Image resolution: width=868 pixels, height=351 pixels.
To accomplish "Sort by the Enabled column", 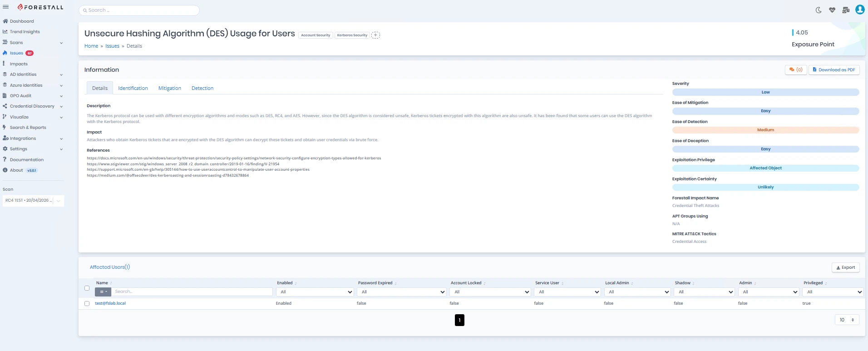I will point(287,283).
